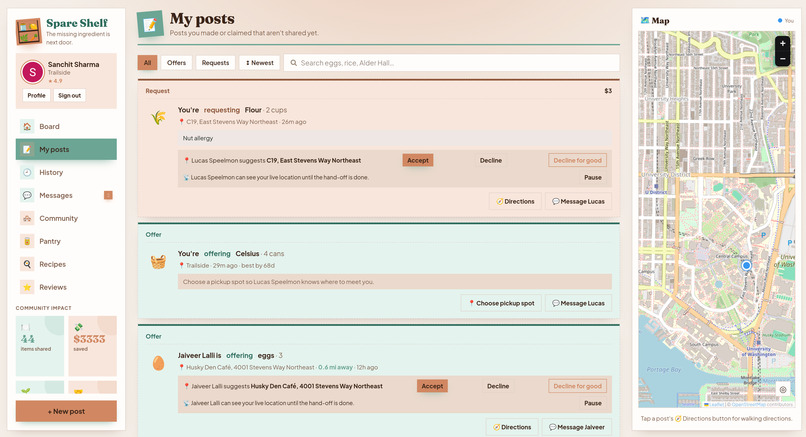Open the Board page
The height and width of the screenshot is (437, 806).
click(x=66, y=126)
